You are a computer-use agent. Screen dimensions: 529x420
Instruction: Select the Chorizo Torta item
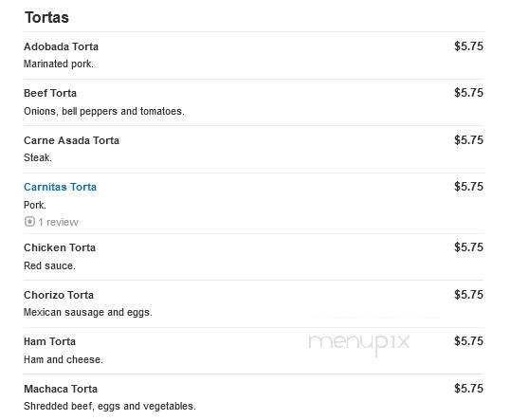tap(59, 295)
